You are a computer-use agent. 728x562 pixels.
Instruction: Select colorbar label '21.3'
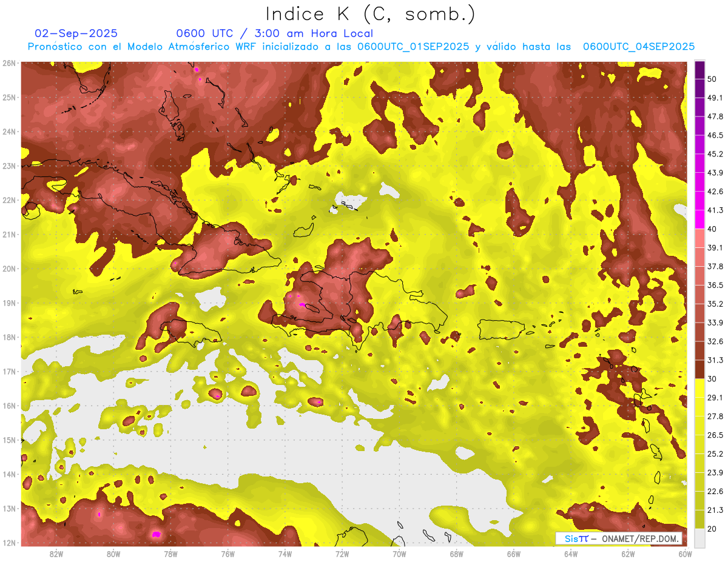[x=715, y=510]
